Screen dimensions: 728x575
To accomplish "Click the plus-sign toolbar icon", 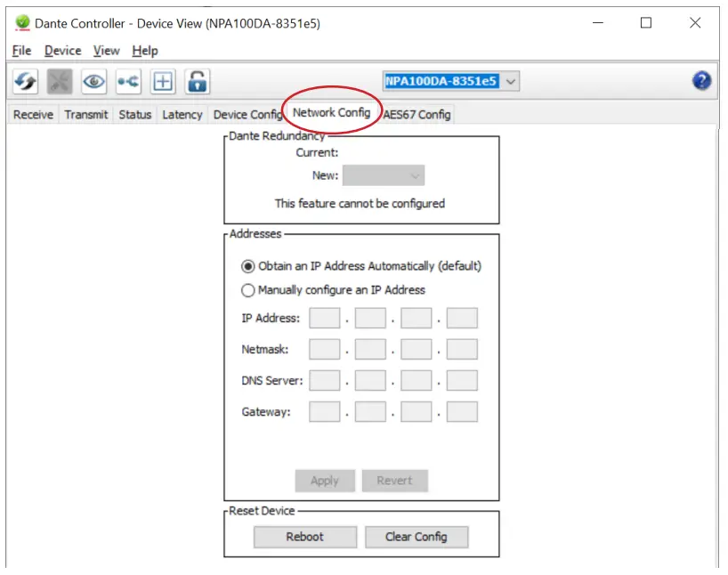I will [163, 82].
